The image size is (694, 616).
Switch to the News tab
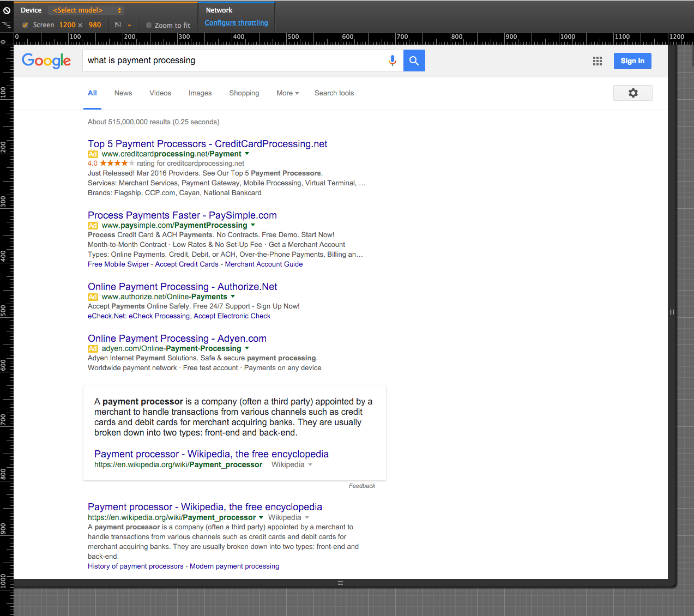coord(123,93)
